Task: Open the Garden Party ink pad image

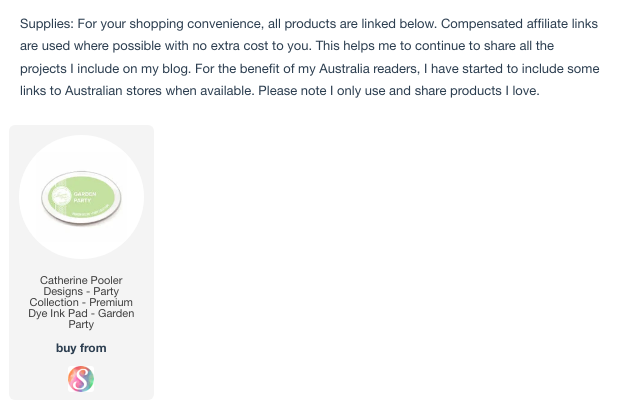Action: 81,198
